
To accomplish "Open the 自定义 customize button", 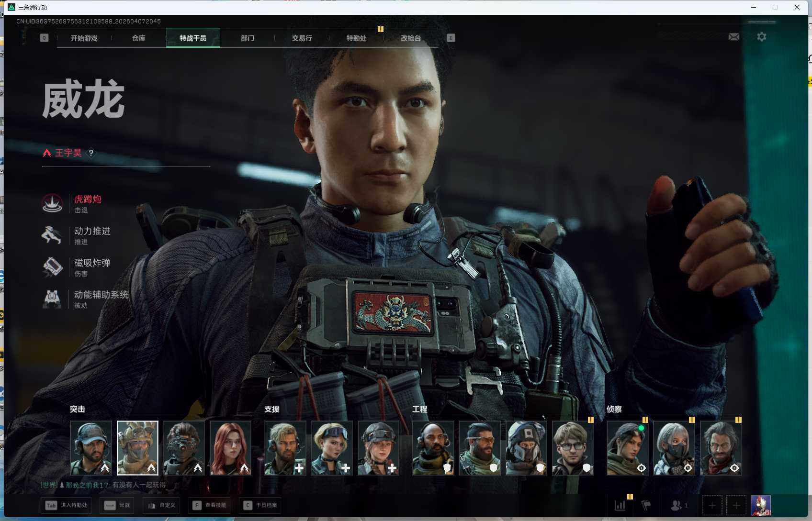I will (161, 505).
